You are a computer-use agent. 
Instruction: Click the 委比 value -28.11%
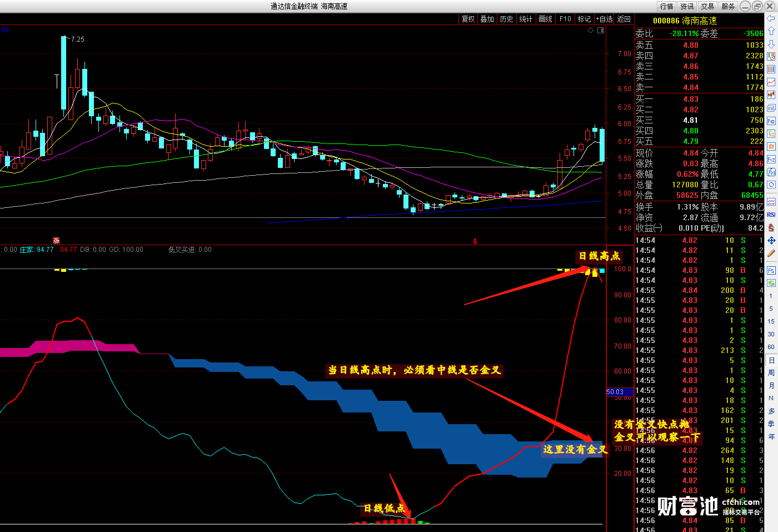[x=684, y=33]
